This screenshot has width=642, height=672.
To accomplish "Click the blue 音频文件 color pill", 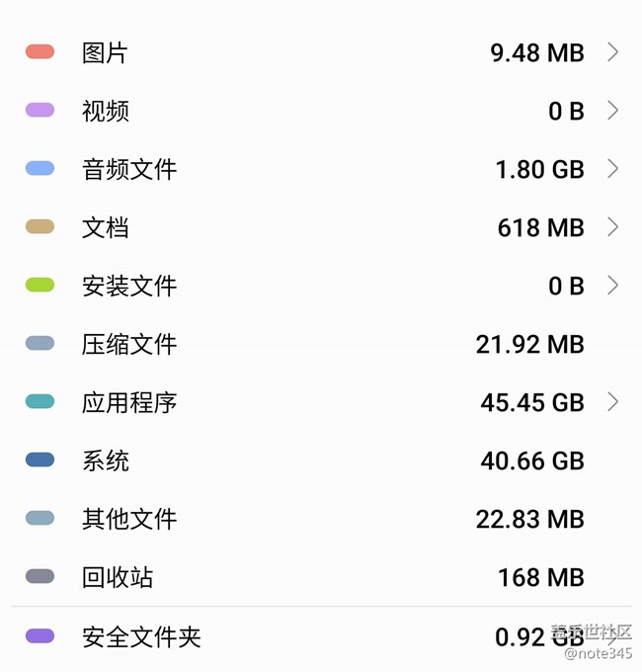I will point(40,169).
